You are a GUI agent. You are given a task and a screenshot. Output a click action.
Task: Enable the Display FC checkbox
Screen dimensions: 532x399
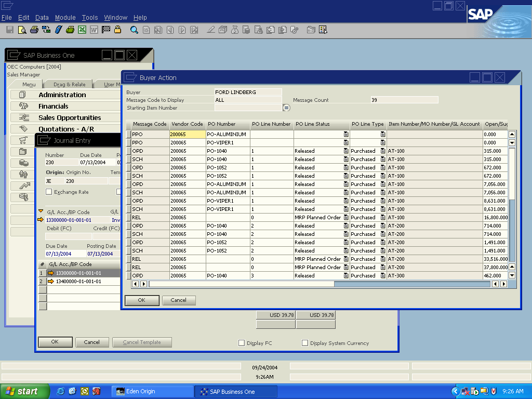(x=242, y=343)
